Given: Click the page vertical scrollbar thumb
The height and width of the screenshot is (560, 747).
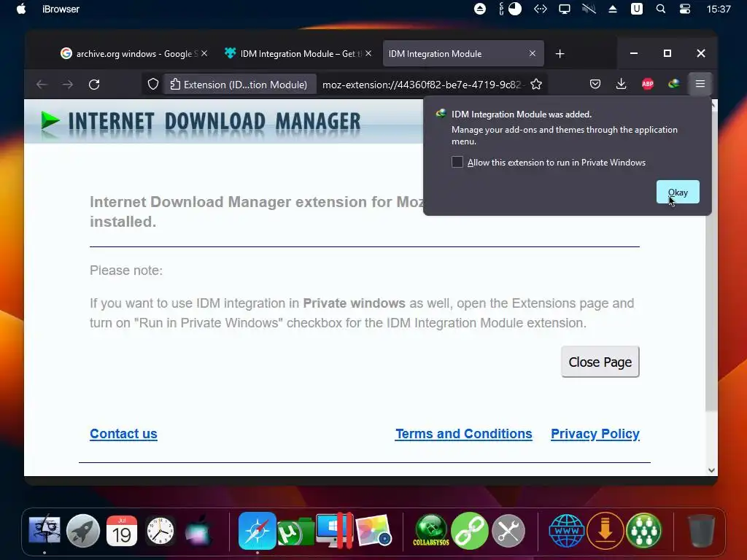Looking at the screenshot, I should [711, 262].
